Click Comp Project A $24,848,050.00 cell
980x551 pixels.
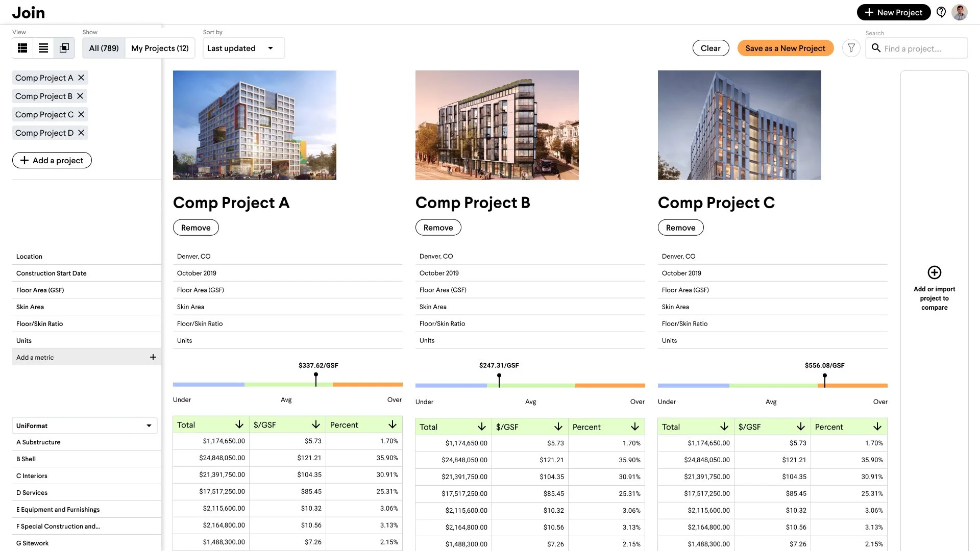pyautogui.click(x=211, y=458)
